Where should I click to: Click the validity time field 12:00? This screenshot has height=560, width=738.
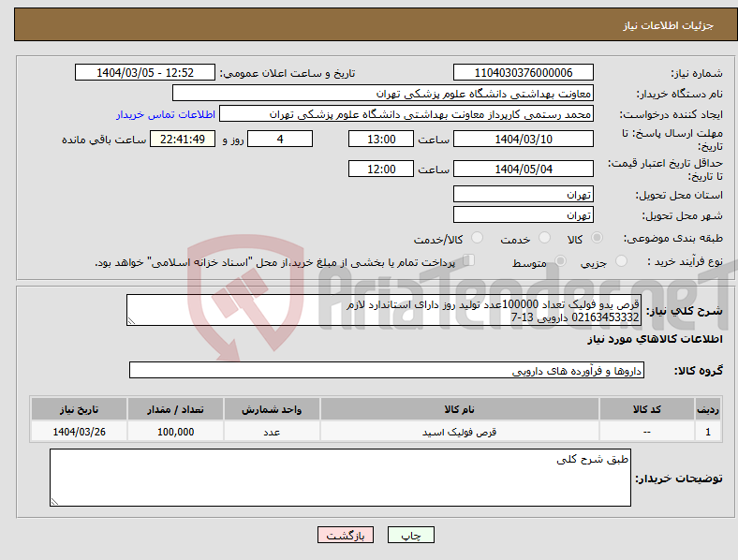[381, 169]
